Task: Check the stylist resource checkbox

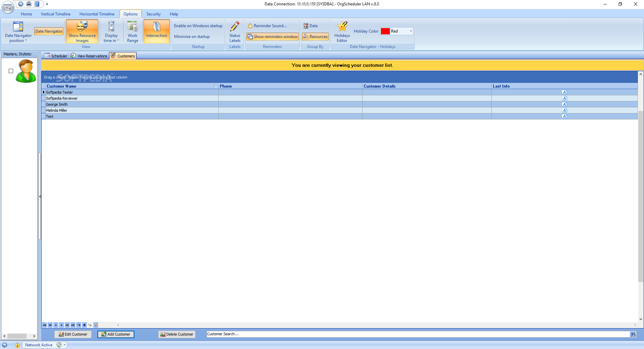Action: [11, 71]
